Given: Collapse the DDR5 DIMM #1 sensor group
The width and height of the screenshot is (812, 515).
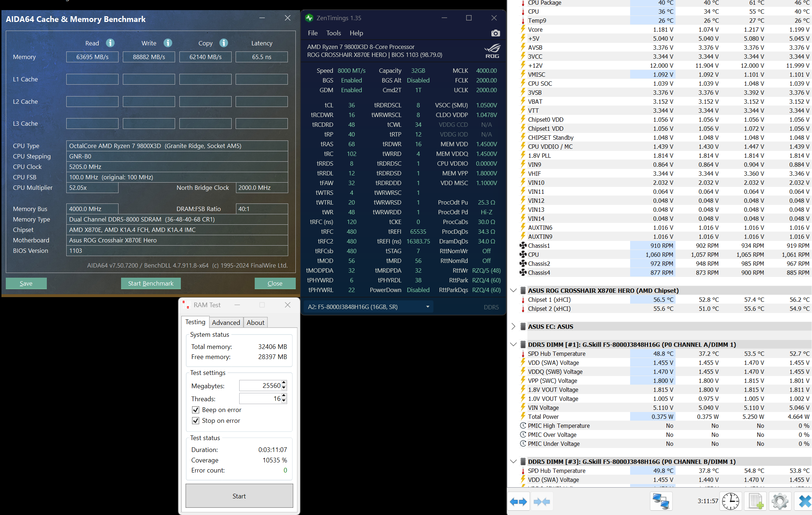Looking at the screenshot, I should [513, 345].
